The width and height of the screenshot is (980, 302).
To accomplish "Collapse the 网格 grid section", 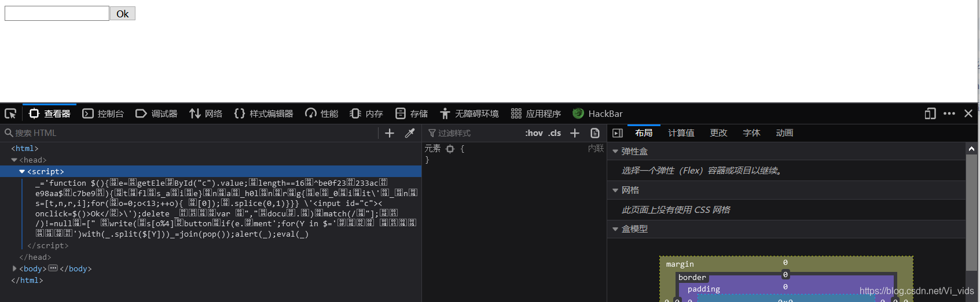I will click(x=615, y=190).
